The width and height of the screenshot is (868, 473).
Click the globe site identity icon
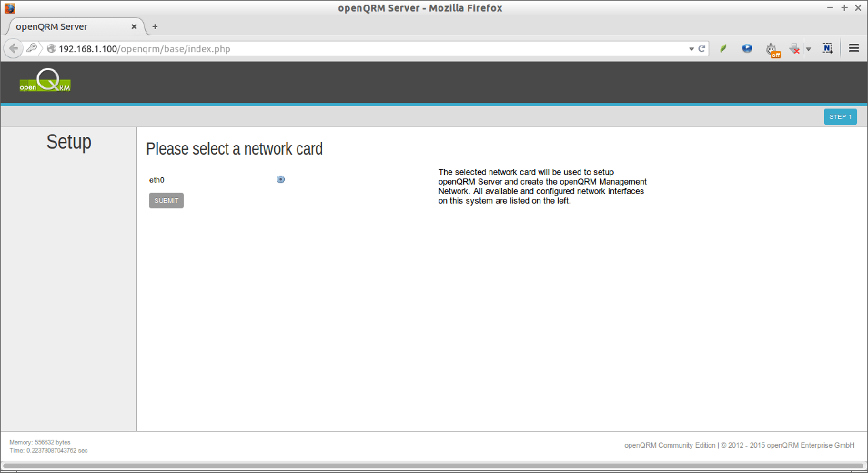point(51,49)
